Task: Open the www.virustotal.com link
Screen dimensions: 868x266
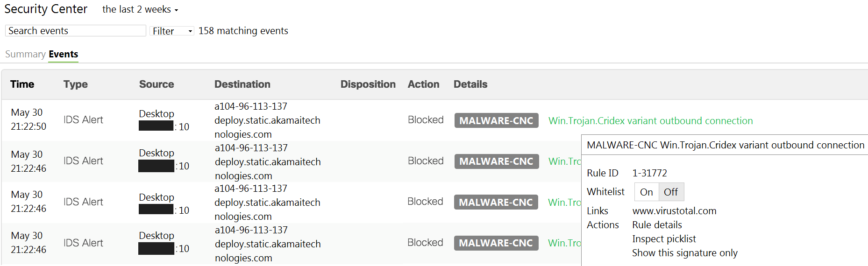Action: coord(674,211)
